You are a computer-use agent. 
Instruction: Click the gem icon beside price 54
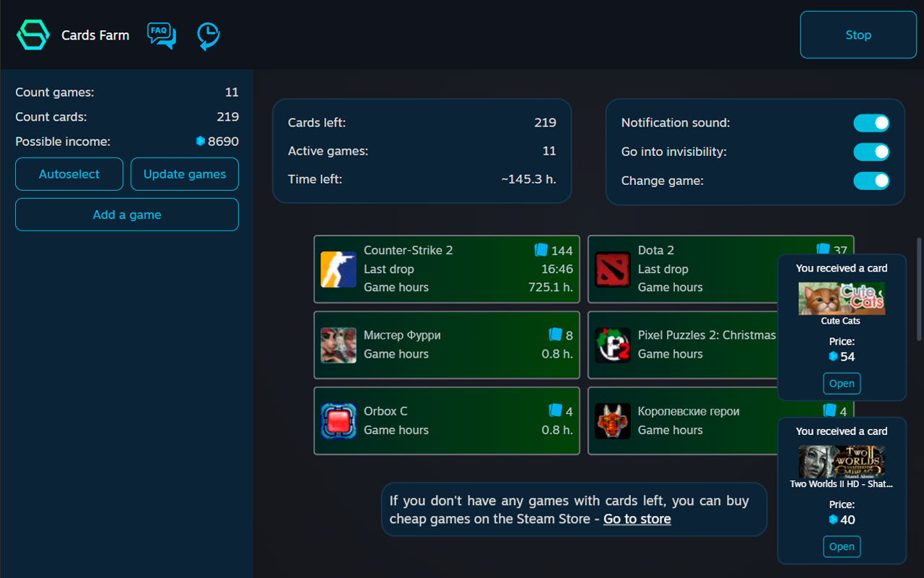(834, 356)
